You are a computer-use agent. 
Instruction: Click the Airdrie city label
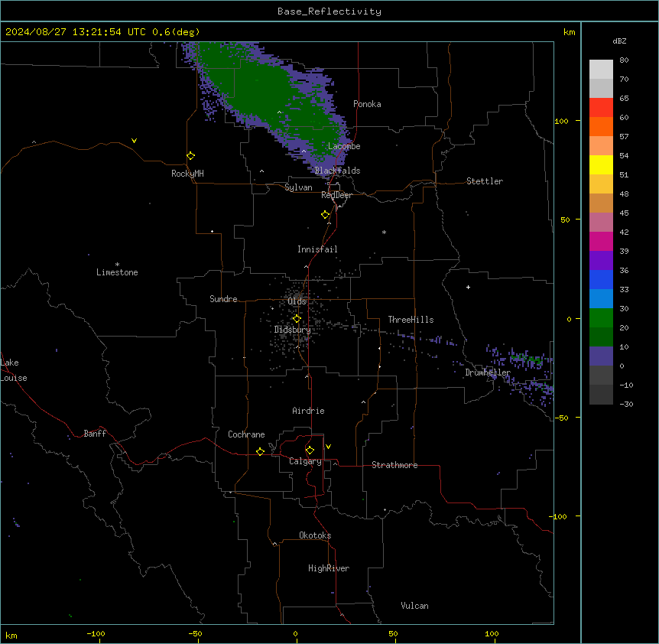[x=308, y=411]
